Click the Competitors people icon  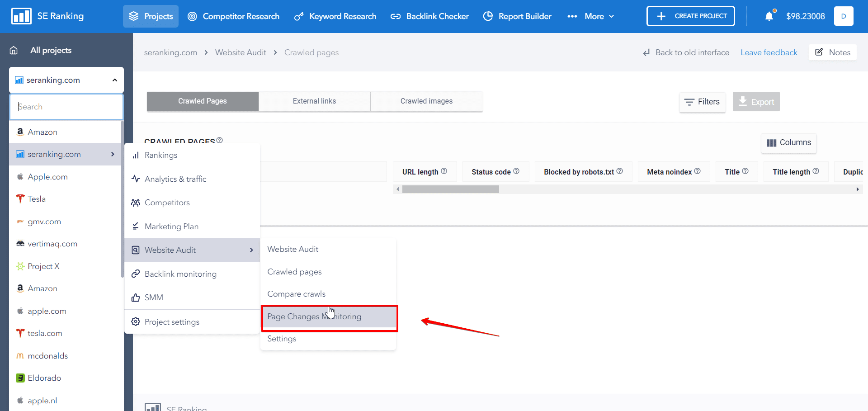pos(136,203)
